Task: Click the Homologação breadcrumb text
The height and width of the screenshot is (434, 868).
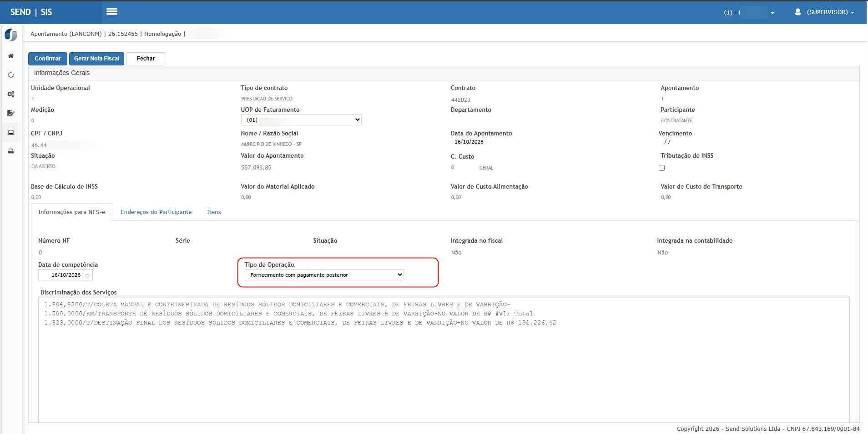Action: [x=163, y=34]
